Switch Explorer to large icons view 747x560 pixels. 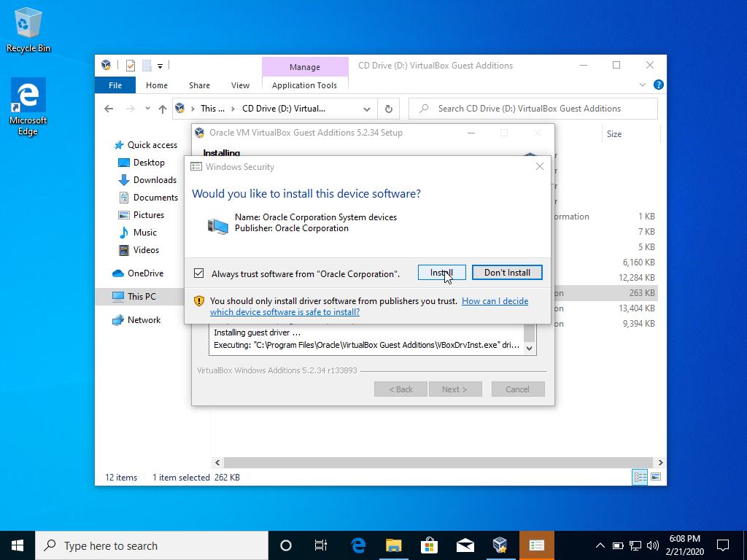pyautogui.click(x=656, y=477)
